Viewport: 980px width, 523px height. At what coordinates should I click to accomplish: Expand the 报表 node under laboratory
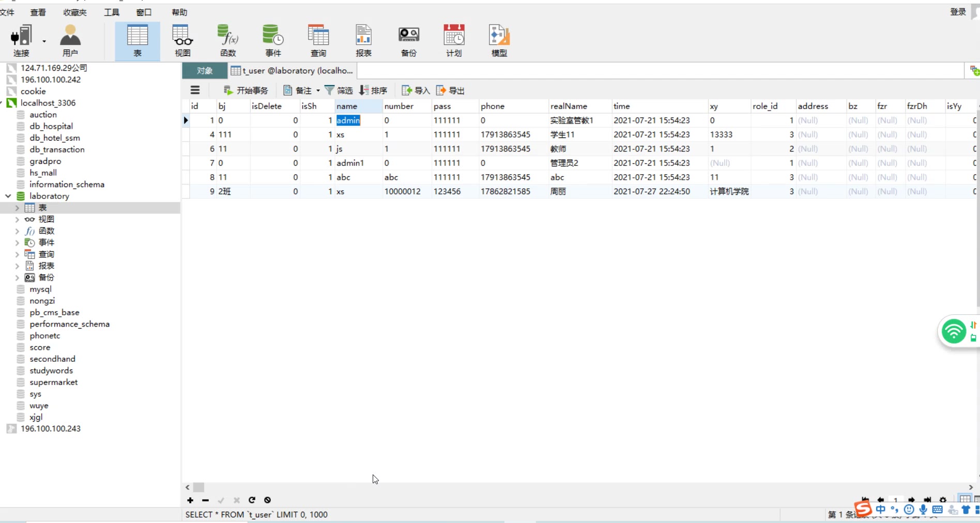[x=17, y=266]
